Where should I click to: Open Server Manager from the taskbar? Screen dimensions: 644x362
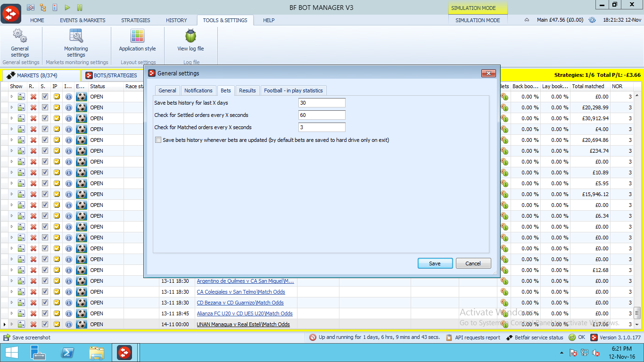[x=38, y=352]
